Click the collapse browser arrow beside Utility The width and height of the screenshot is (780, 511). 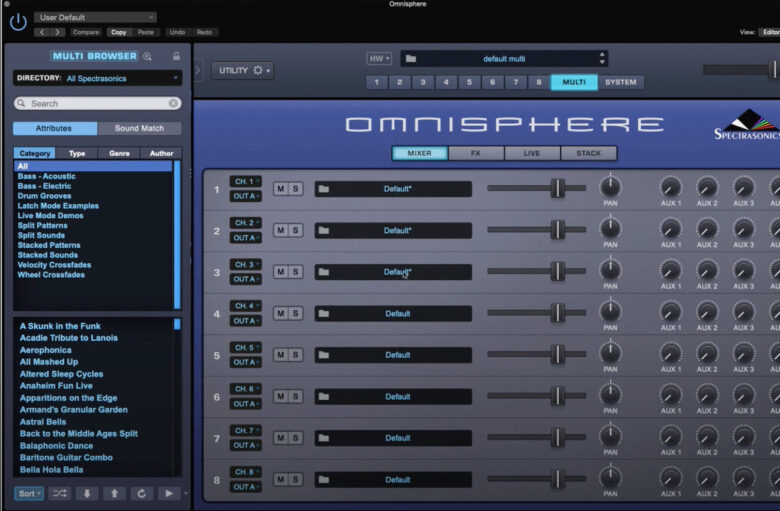point(197,70)
